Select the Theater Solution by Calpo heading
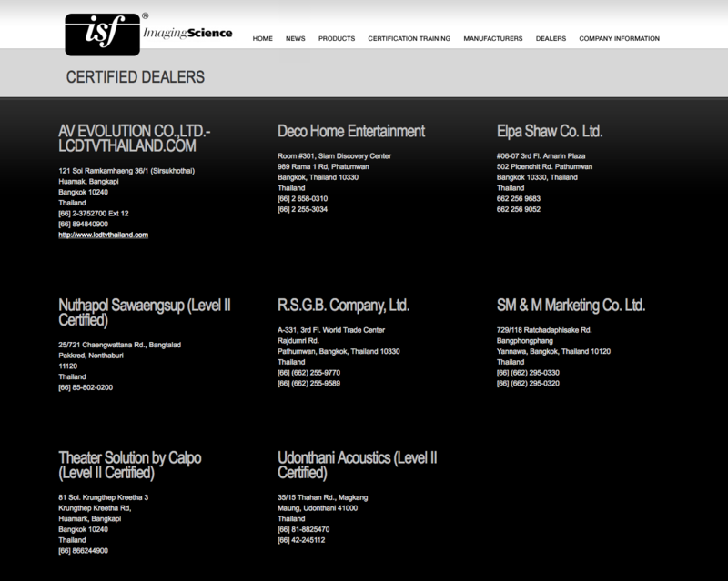728x581 pixels. [x=130, y=465]
